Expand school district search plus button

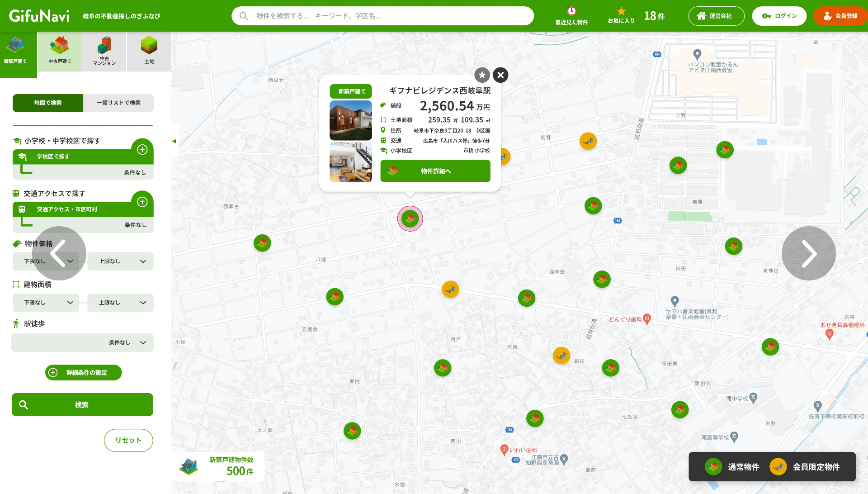pos(142,150)
